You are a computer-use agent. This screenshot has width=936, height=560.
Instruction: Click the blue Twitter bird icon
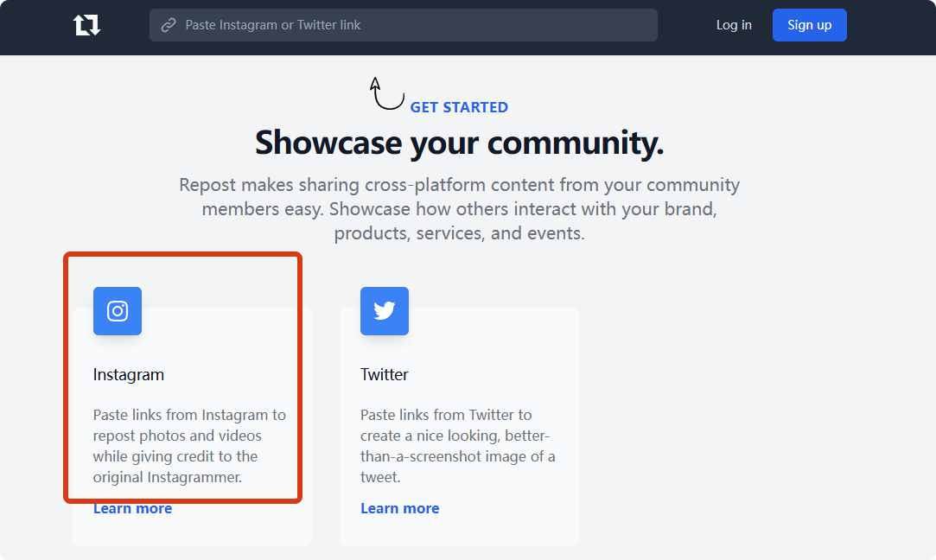[x=385, y=311]
